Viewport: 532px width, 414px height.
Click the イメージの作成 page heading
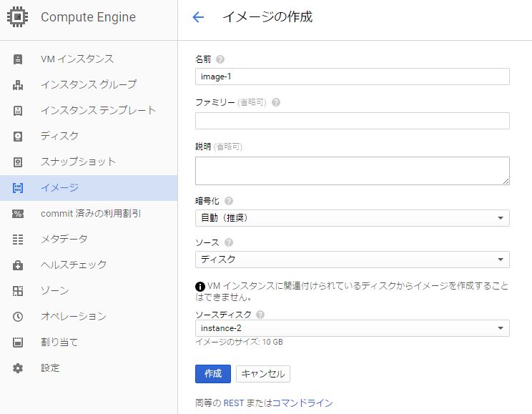click(267, 17)
